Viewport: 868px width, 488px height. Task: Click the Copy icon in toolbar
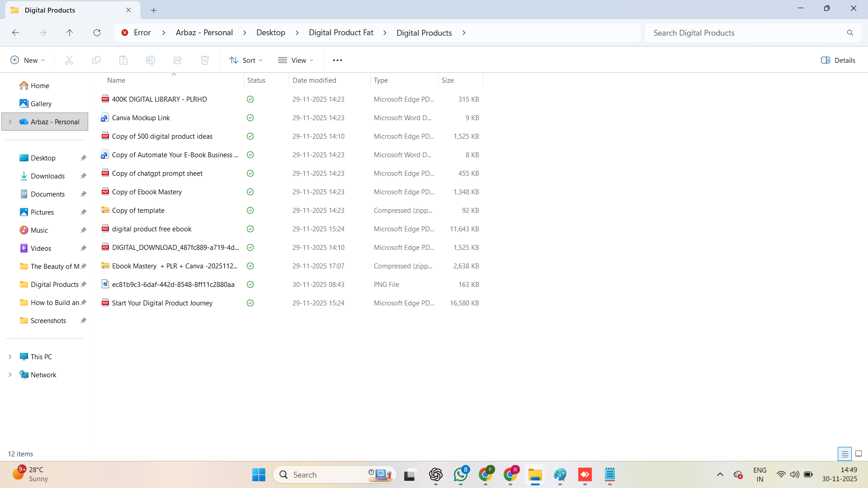(x=96, y=60)
